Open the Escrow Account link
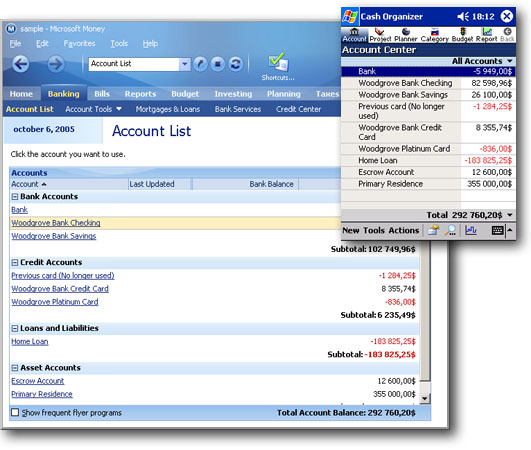Image resolution: width=531 pixels, height=450 pixels. [38, 381]
